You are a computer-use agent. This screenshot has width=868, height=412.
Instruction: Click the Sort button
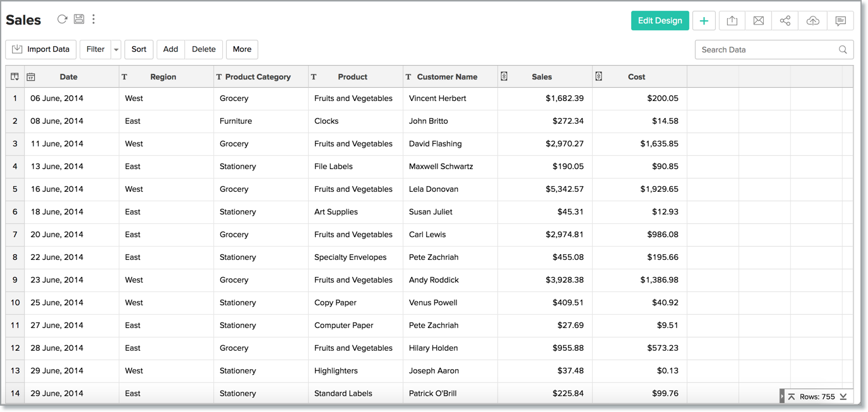coord(139,49)
